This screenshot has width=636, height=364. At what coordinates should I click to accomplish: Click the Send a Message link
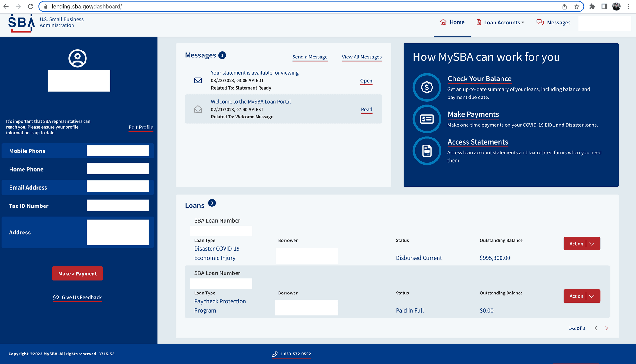click(x=310, y=57)
